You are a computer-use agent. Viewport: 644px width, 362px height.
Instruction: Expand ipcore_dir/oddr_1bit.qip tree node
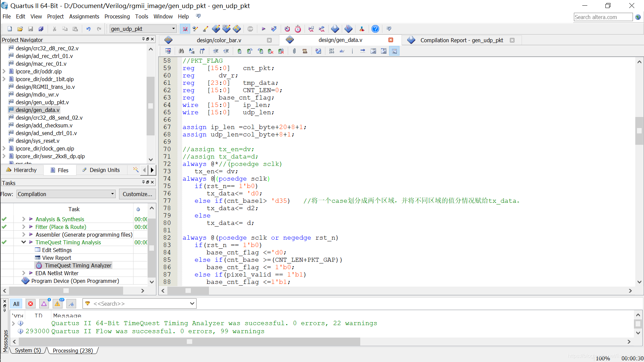click(x=4, y=79)
